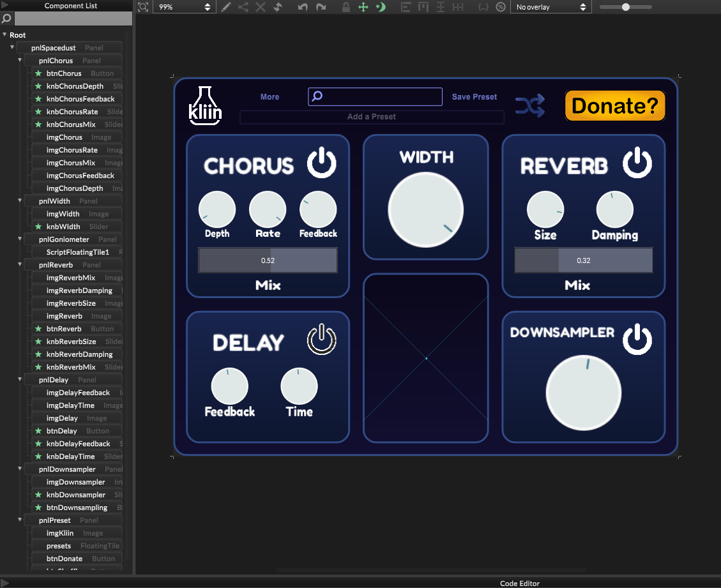Select btnReverb in the Component List
Viewport: 721px width, 588px height.
pos(64,329)
